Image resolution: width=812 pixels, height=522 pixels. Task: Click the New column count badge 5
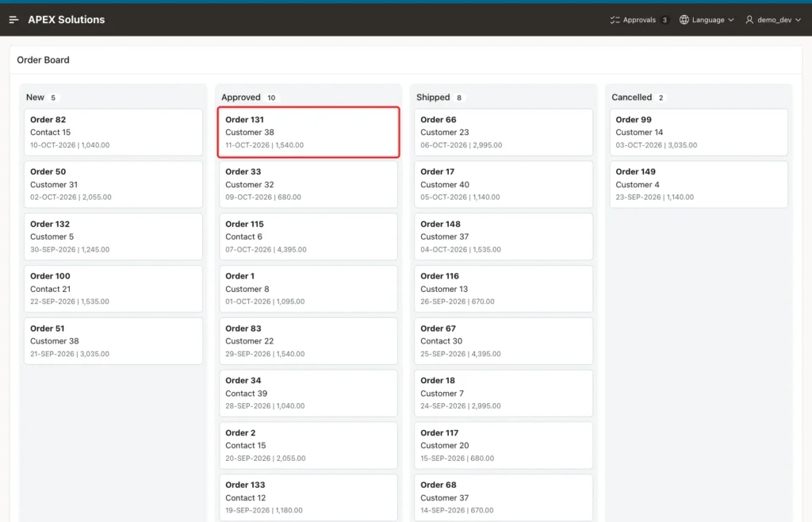(53, 98)
